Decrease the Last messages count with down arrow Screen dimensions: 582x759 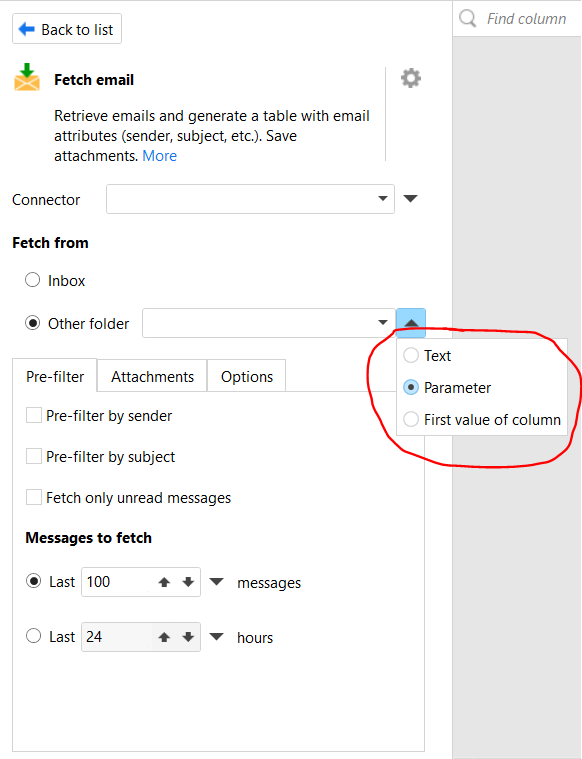click(x=188, y=582)
